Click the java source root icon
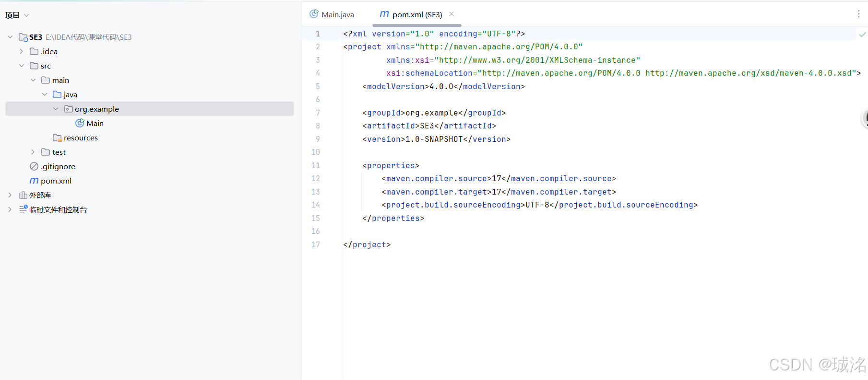This screenshot has width=868, height=380. 57,94
